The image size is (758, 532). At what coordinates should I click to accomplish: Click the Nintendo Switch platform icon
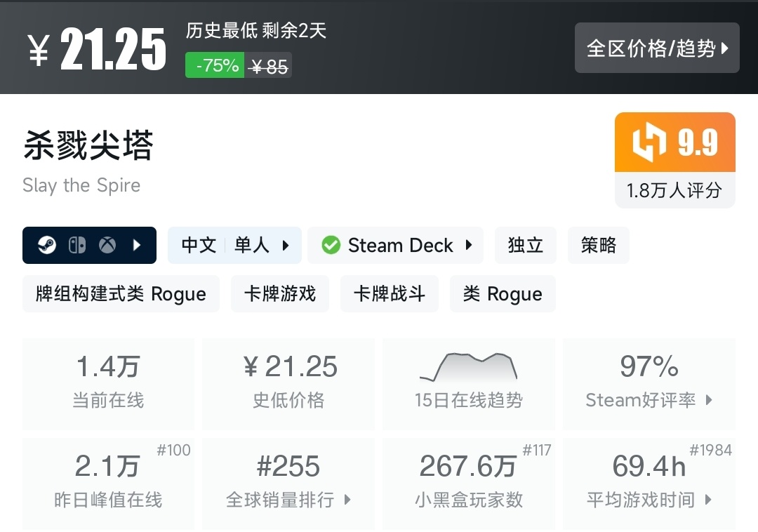[77, 245]
